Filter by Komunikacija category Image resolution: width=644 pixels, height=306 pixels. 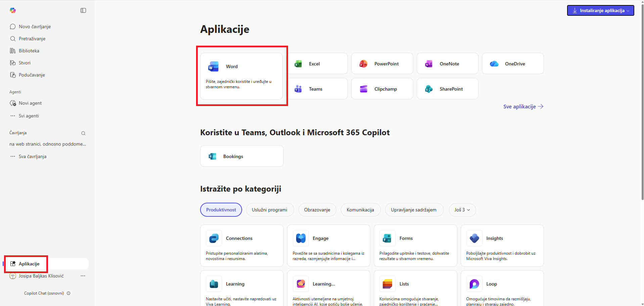[x=360, y=210]
